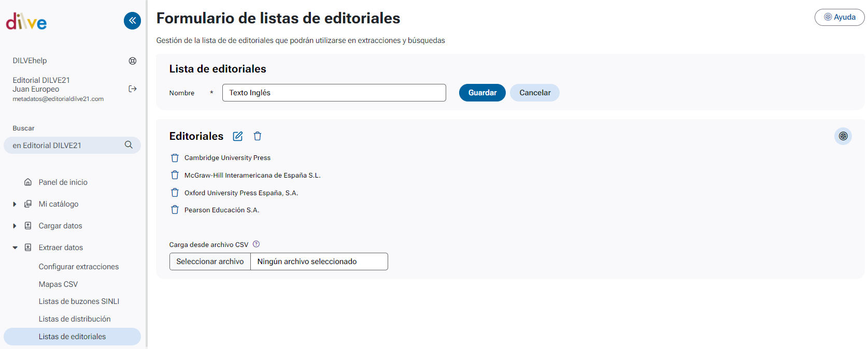Delete Cambridge University Press from list
This screenshot has height=349, width=868.
pos(175,158)
